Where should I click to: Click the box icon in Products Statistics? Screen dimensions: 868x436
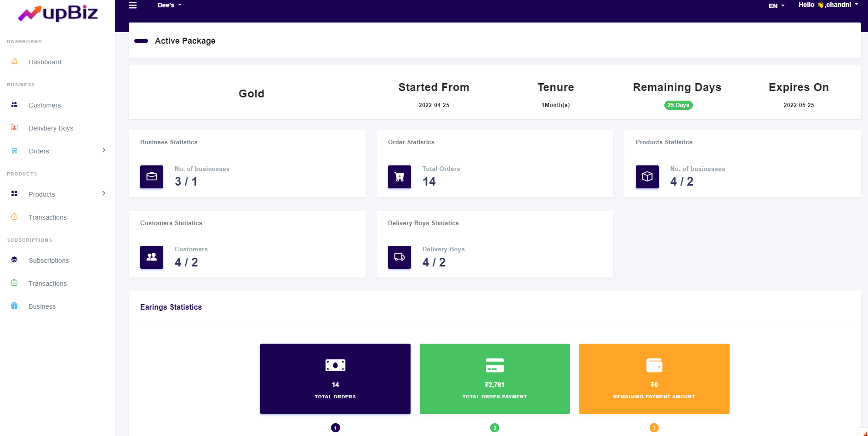[647, 177]
